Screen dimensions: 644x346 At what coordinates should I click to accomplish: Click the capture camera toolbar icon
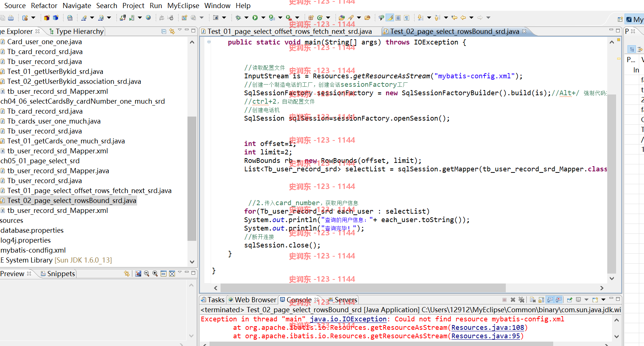(x=216, y=18)
